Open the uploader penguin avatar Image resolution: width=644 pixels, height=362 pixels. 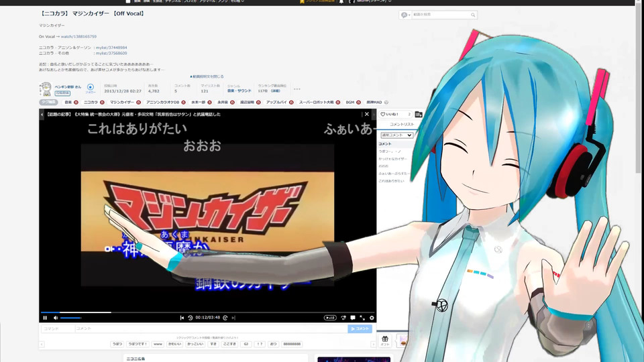(x=46, y=88)
